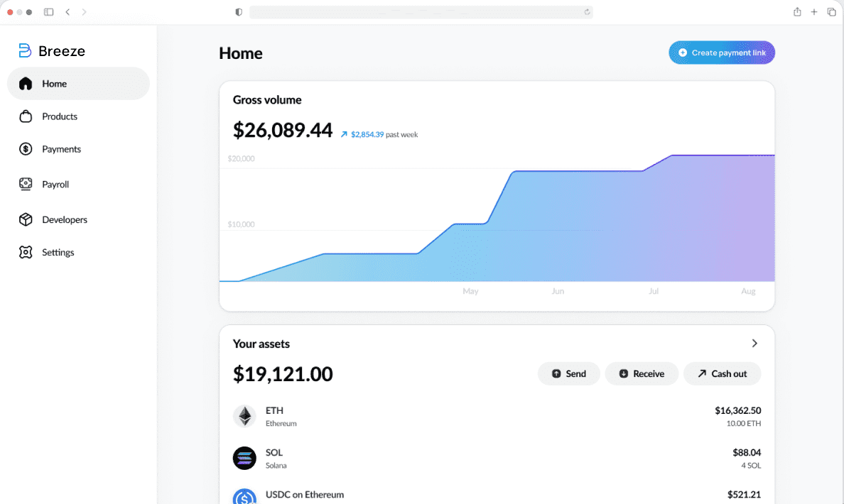Go forward with the browser forward arrow

click(x=84, y=12)
